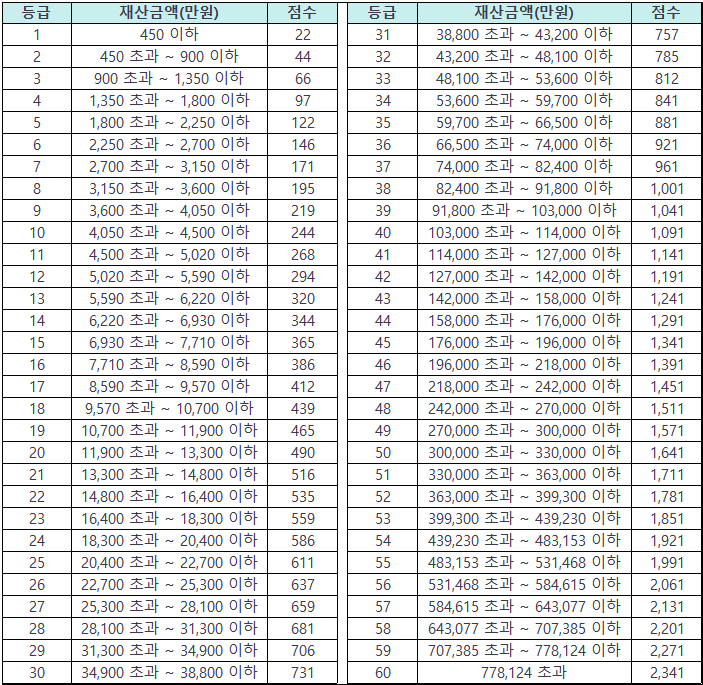Viewport: 703px width, 685px height.
Task: Select the cell '142,000 초과 ~ 158,000 이하'
Action: click(x=524, y=298)
